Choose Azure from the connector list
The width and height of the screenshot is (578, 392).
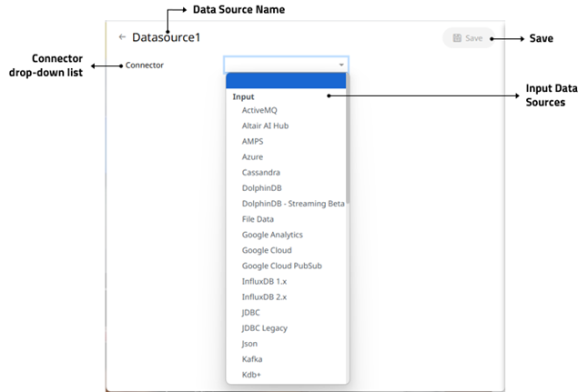(252, 157)
